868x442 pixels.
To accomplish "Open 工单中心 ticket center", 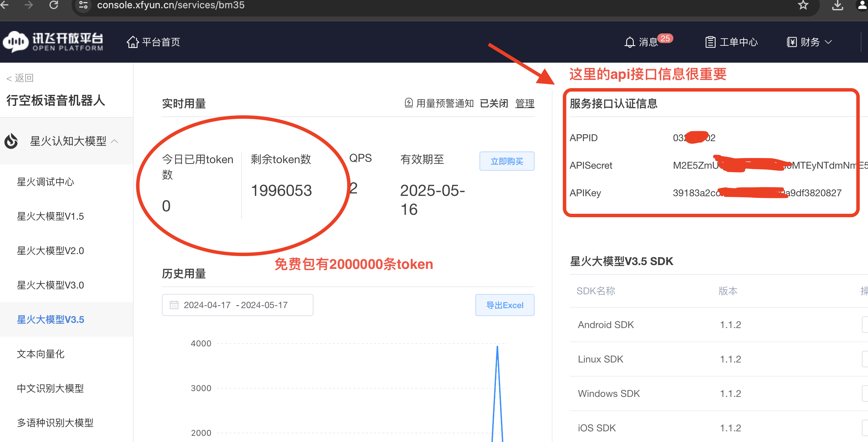I will point(732,42).
